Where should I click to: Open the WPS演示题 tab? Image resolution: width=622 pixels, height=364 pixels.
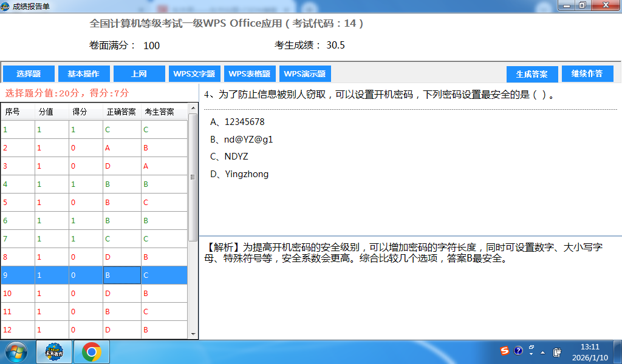coord(305,73)
